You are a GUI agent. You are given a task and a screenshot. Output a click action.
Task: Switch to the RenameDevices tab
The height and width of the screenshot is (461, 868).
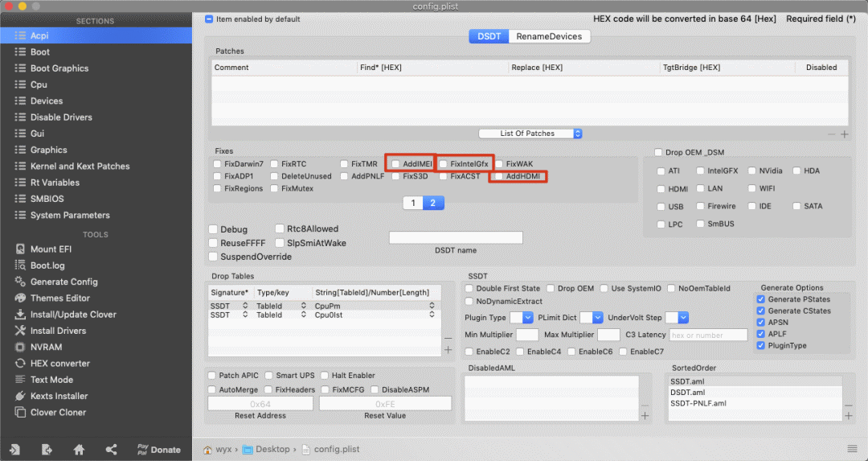point(549,36)
